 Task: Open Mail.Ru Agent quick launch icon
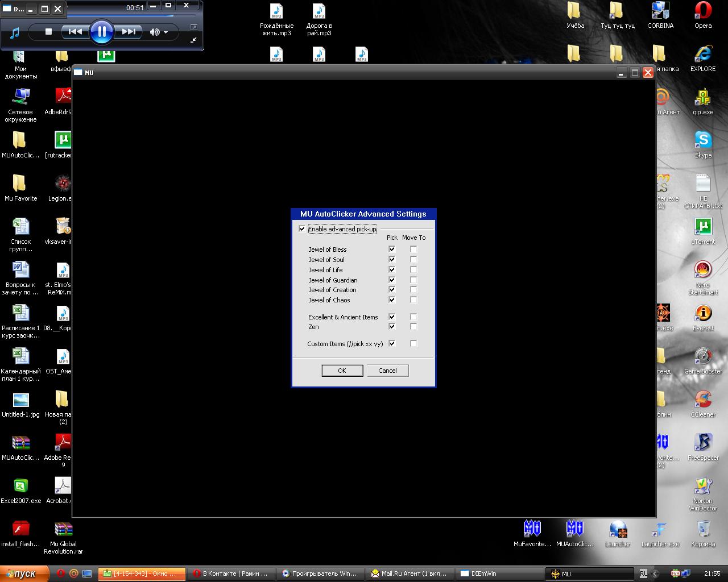pos(73,573)
